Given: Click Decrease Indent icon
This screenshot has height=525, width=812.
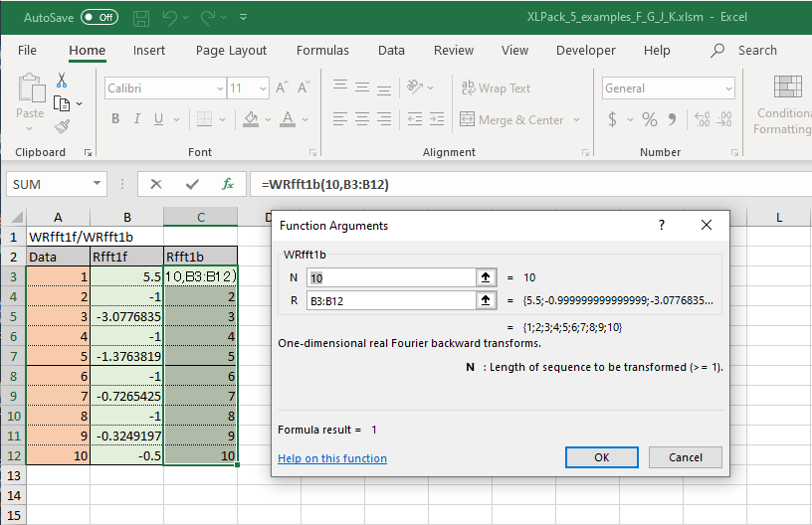Looking at the screenshot, I should (x=415, y=119).
